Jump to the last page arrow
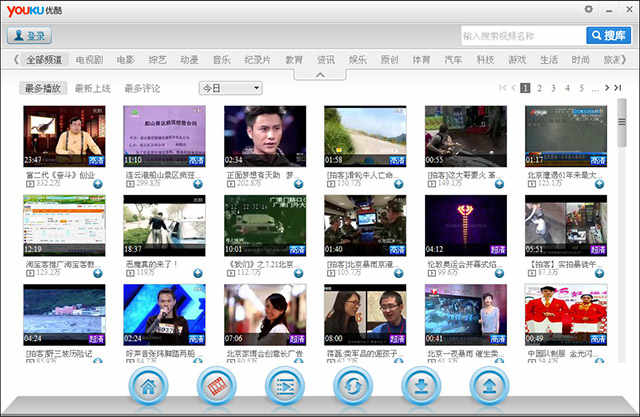The width and height of the screenshot is (640, 417). tap(618, 88)
